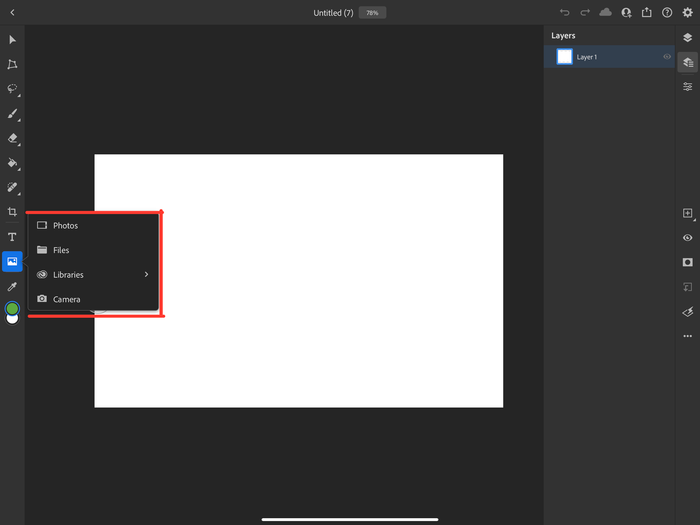Select the Brush tool
Image resolution: width=700 pixels, height=525 pixels.
(x=12, y=114)
